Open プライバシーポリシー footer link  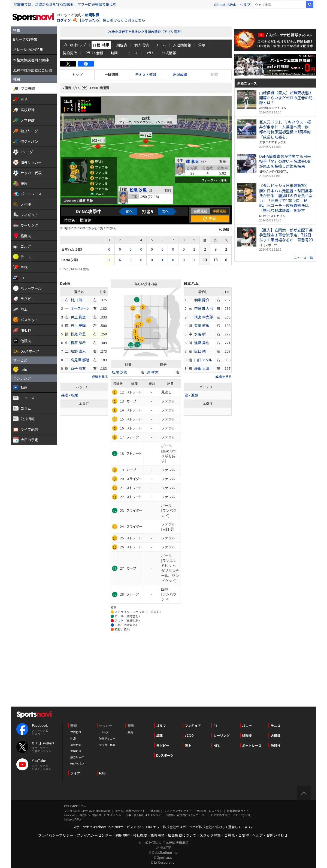point(56,835)
